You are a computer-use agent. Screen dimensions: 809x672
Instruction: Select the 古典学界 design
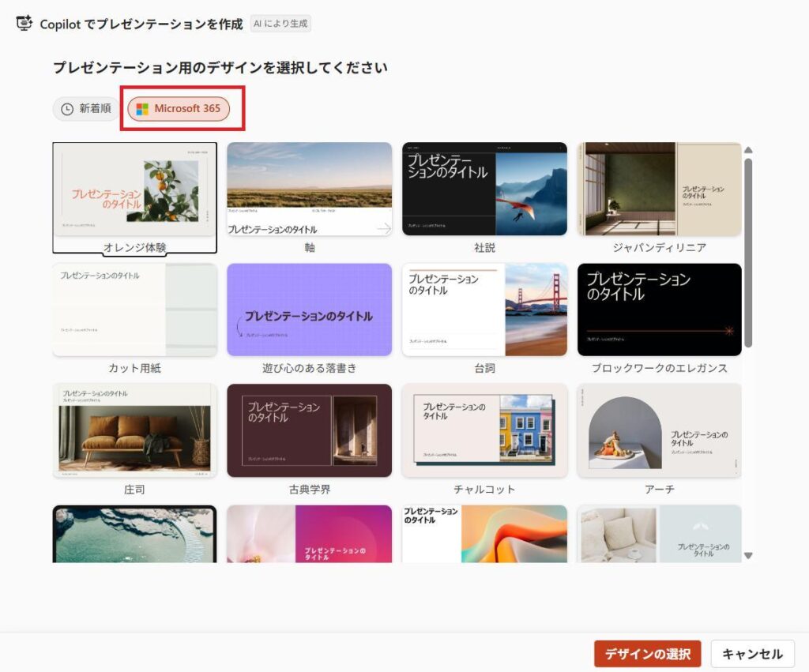point(310,429)
